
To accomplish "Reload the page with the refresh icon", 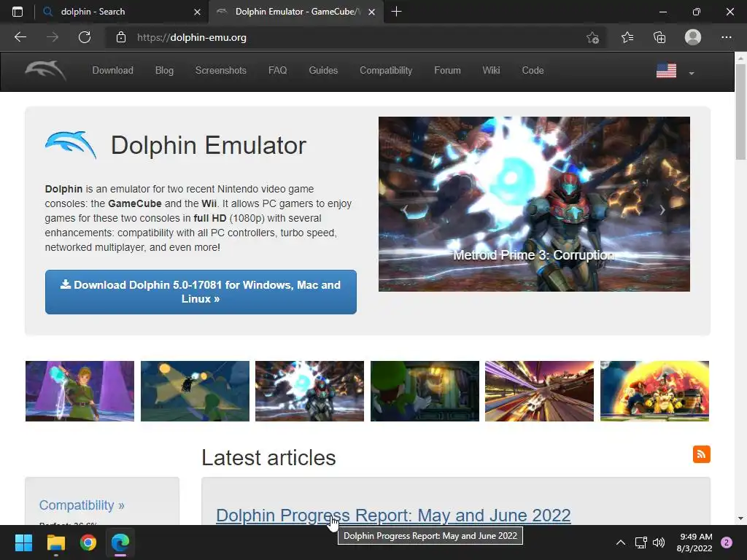I will tap(85, 37).
